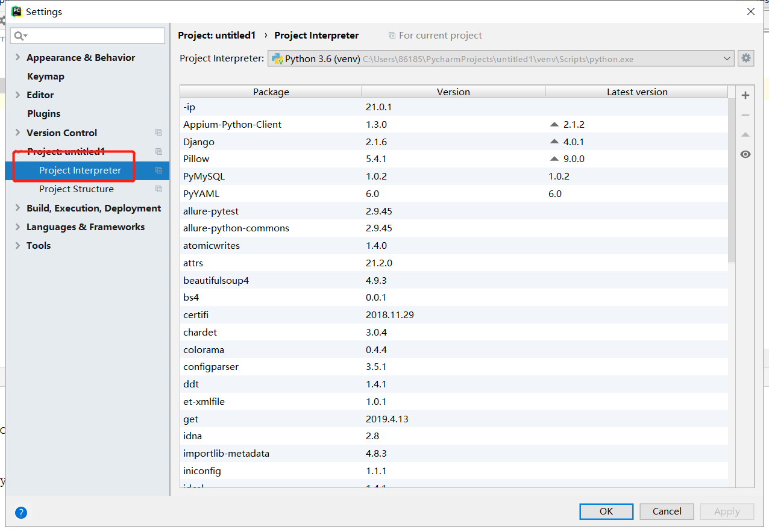
Task: Expand Build, Execution, Deployment section
Action: pyautogui.click(x=17, y=208)
